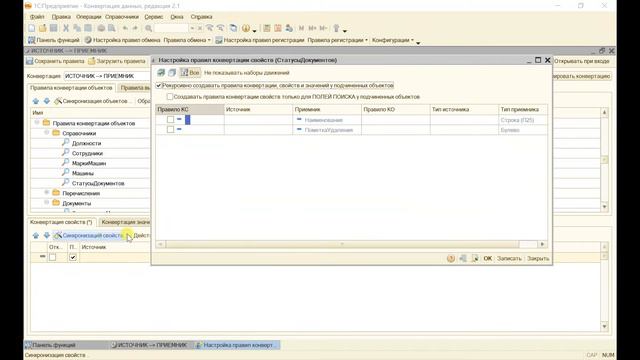
Task: Click the Закрыть button
Action: click(538, 258)
